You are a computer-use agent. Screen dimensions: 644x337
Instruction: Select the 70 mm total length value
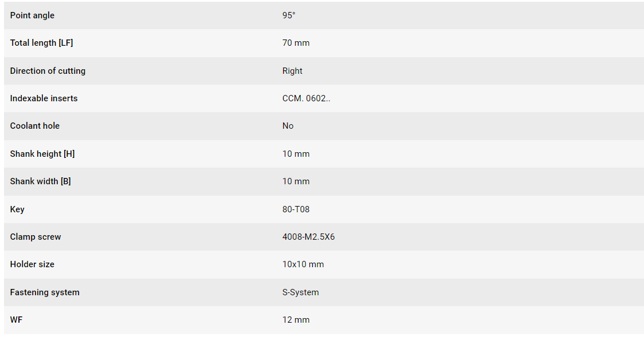click(296, 43)
